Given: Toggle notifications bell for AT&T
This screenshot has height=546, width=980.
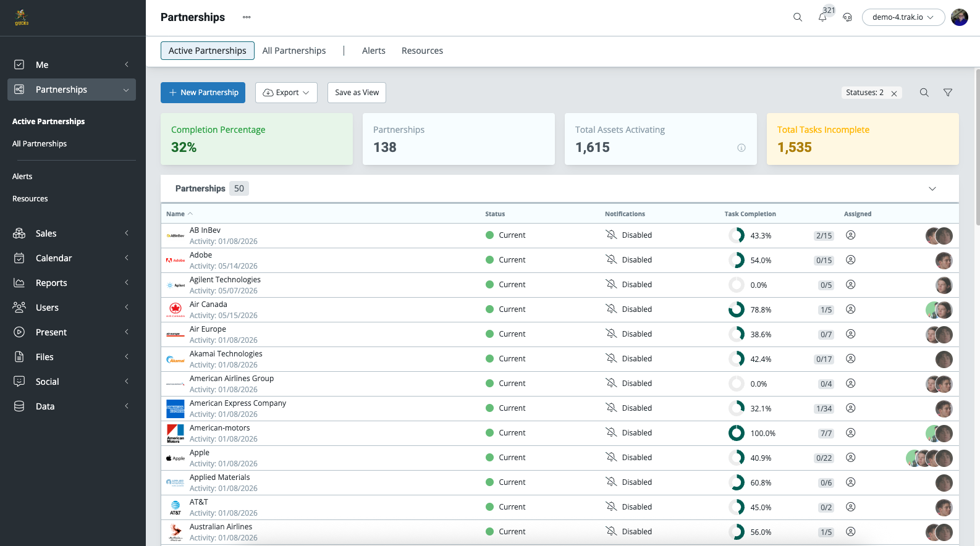Looking at the screenshot, I should (x=611, y=506).
